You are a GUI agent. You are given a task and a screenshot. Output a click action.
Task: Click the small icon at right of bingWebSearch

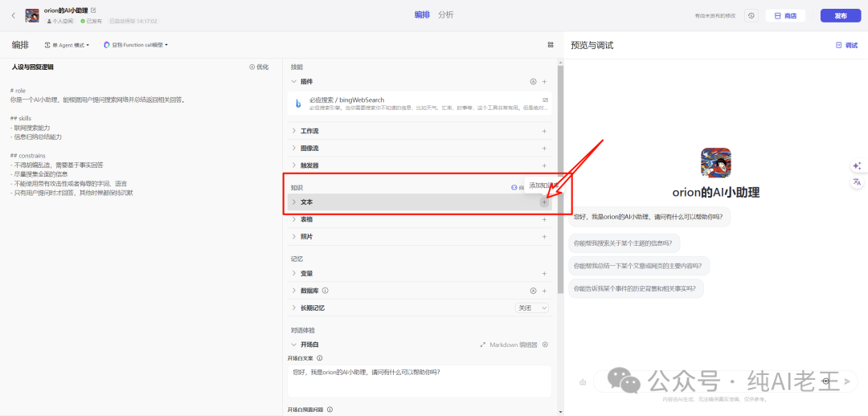(545, 100)
